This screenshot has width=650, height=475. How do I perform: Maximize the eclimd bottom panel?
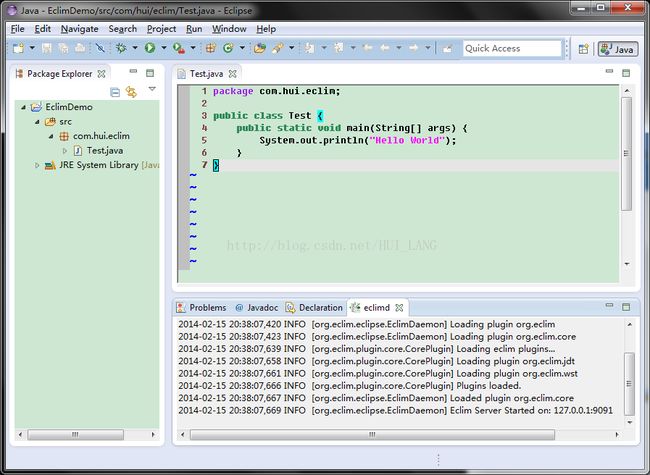[626, 307]
